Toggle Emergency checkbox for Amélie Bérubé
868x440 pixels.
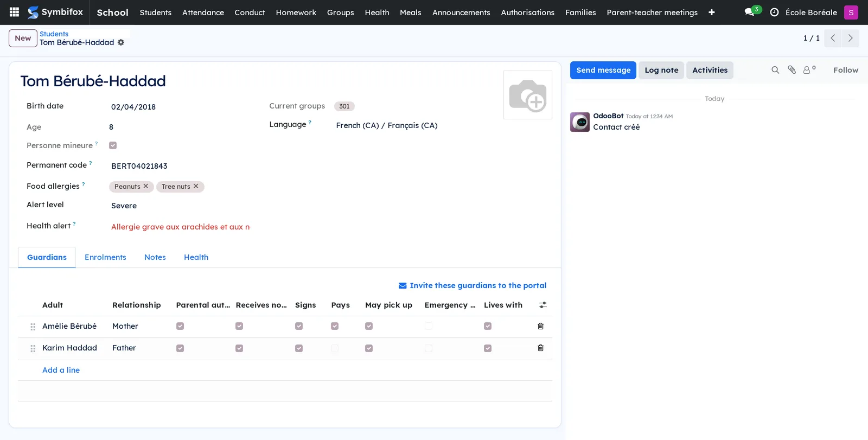point(429,326)
